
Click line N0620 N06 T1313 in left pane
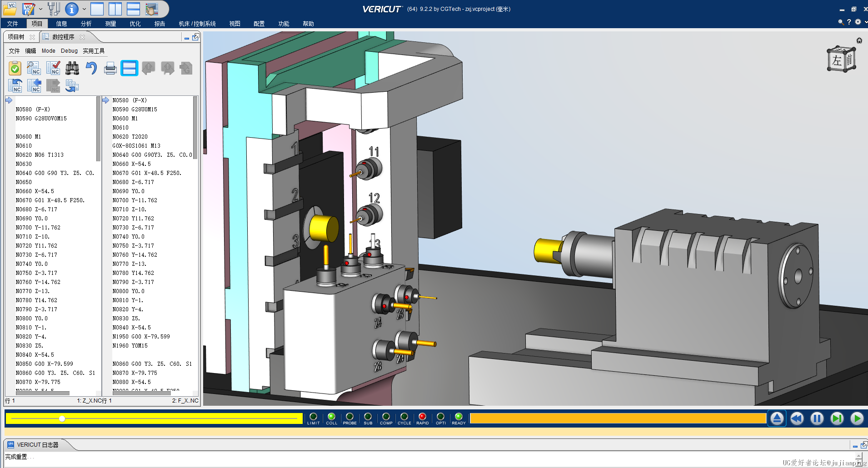(40, 155)
